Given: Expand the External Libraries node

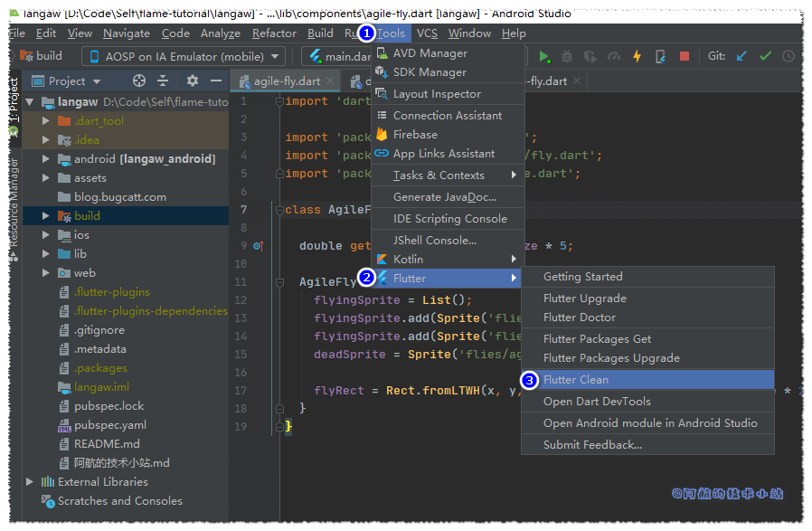Looking at the screenshot, I should click(x=31, y=481).
